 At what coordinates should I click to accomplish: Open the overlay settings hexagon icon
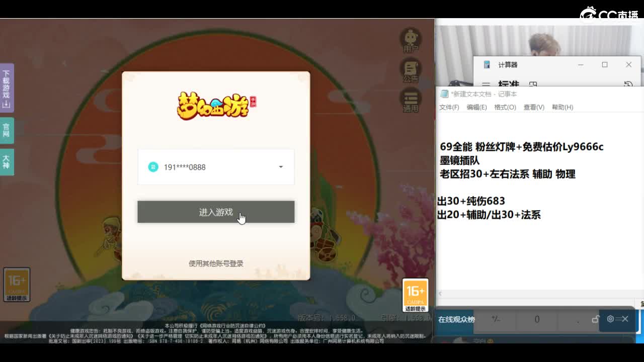pyautogui.click(x=610, y=319)
